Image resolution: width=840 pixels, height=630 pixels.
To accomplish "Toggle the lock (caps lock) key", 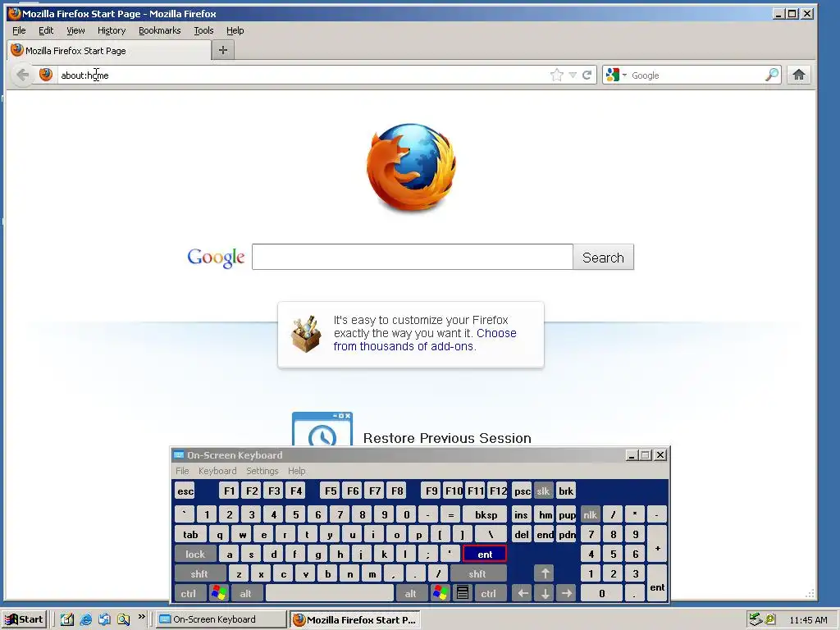I will (195, 554).
